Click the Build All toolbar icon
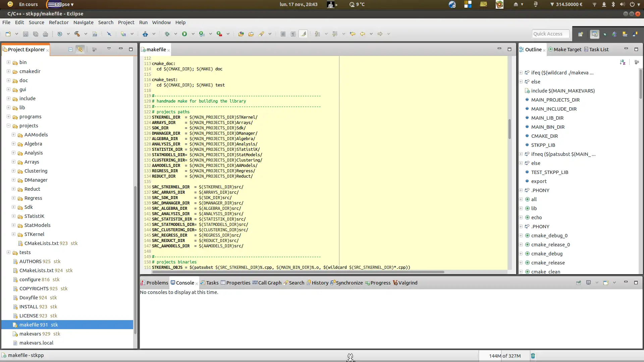Screen dimensions: 644x362 (77, 34)
